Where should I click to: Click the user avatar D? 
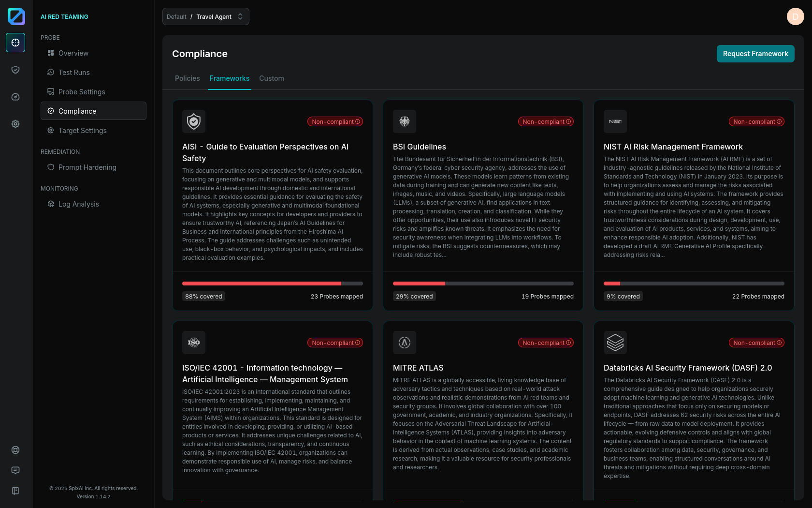[x=795, y=16]
